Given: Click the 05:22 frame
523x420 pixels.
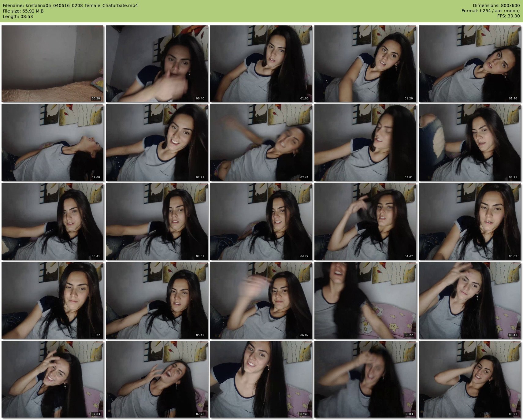Looking at the screenshot, I should pos(52,300).
